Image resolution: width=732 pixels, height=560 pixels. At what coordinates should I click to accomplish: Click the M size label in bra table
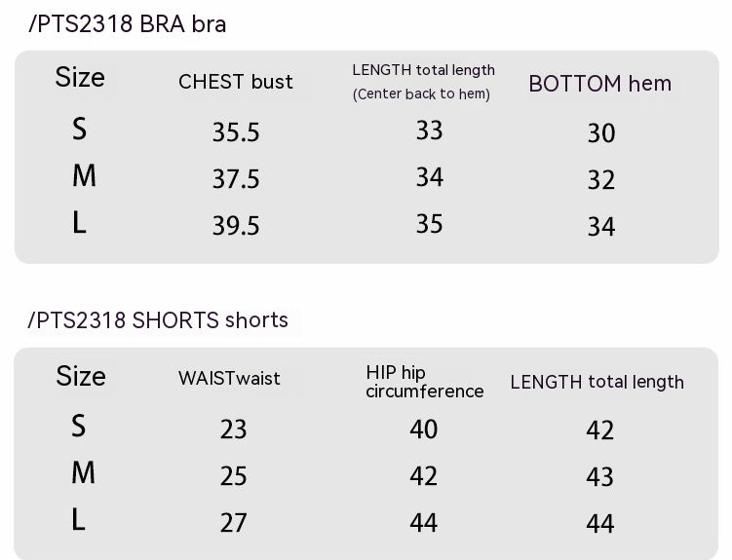[84, 176]
